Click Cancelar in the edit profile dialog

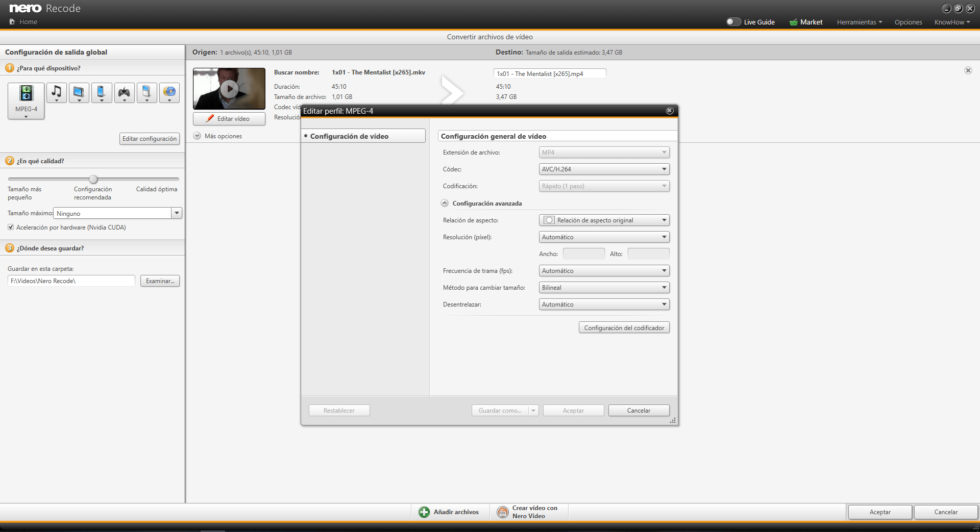[x=639, y=411]
